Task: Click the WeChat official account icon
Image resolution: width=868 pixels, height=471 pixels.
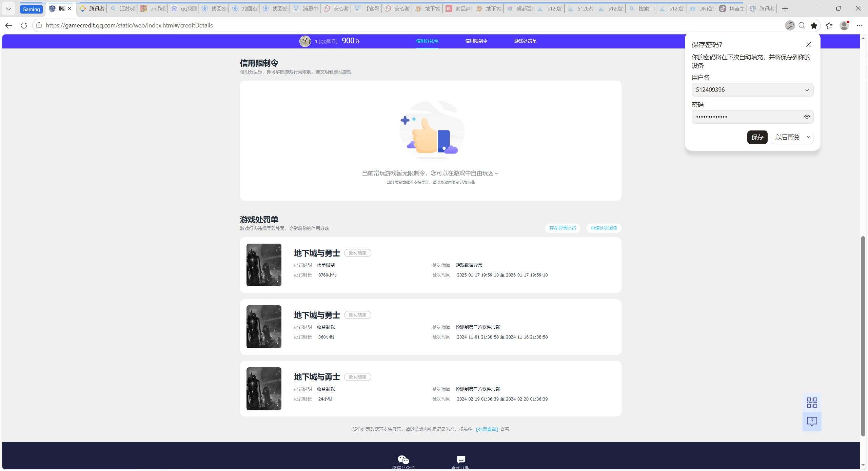Action: pyautogui.click(x=403, y=460)
